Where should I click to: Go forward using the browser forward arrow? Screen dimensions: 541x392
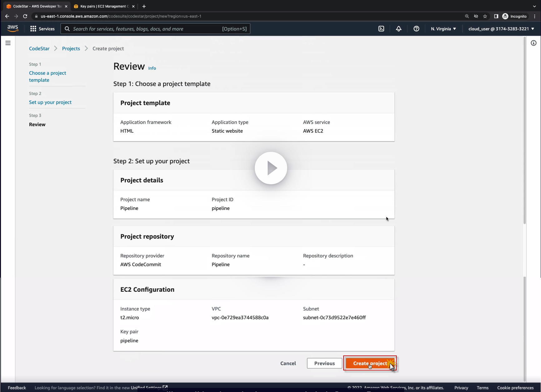coord(16,16)
